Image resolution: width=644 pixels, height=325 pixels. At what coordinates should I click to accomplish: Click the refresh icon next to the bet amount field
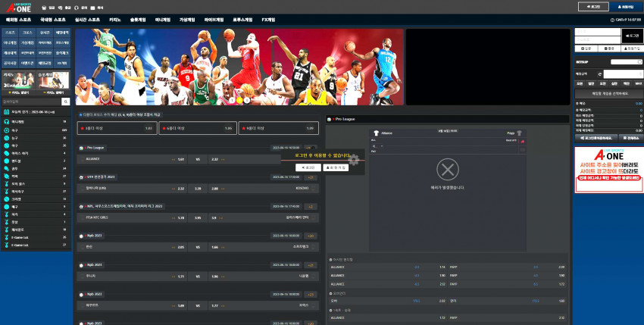(599, 74)
